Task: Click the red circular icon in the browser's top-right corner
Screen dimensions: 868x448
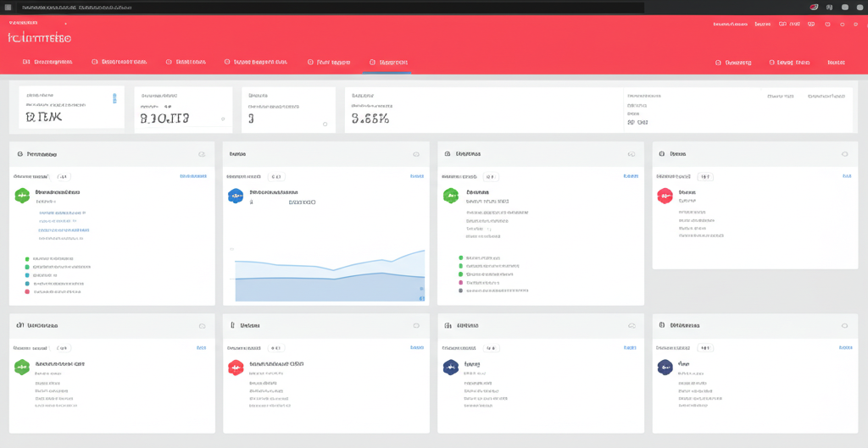Action: (815, 7)
